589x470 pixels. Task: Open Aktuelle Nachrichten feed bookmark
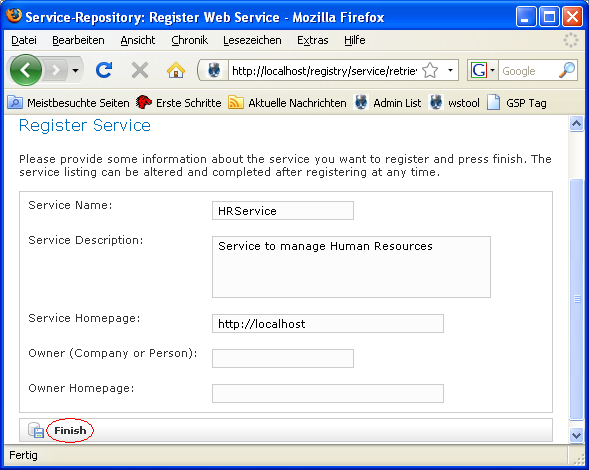coord(287,103)
